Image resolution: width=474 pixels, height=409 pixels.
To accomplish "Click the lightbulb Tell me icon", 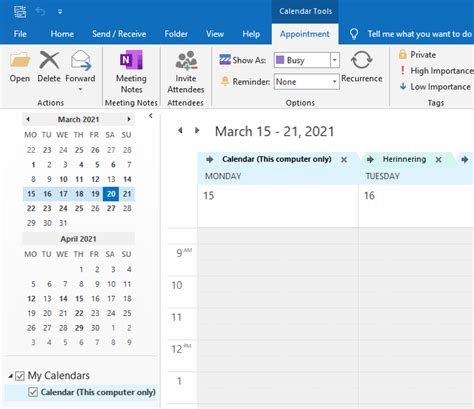I will pos(354,34).
